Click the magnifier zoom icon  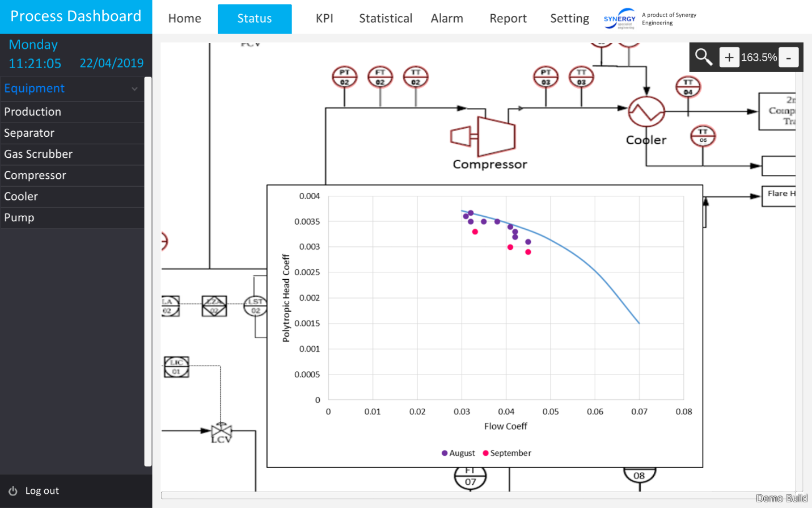pyautogui.click(x=704, y=57)
